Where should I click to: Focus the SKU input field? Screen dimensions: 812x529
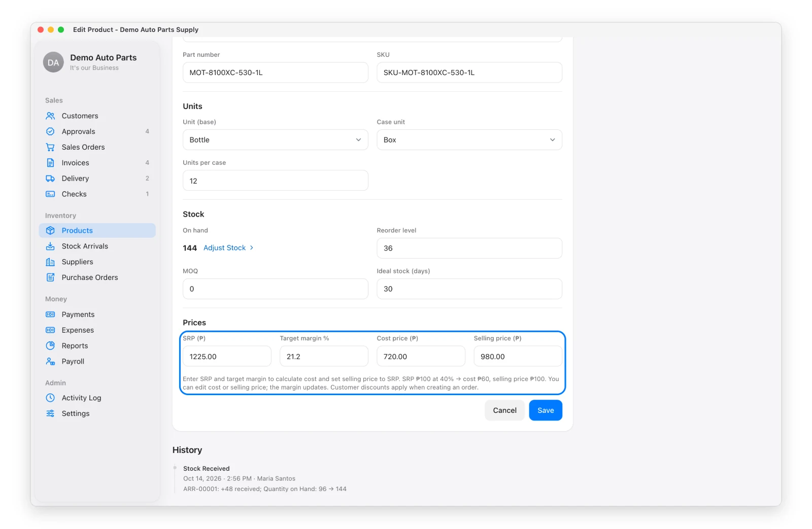pyautogui.click(x=469, y=73)
